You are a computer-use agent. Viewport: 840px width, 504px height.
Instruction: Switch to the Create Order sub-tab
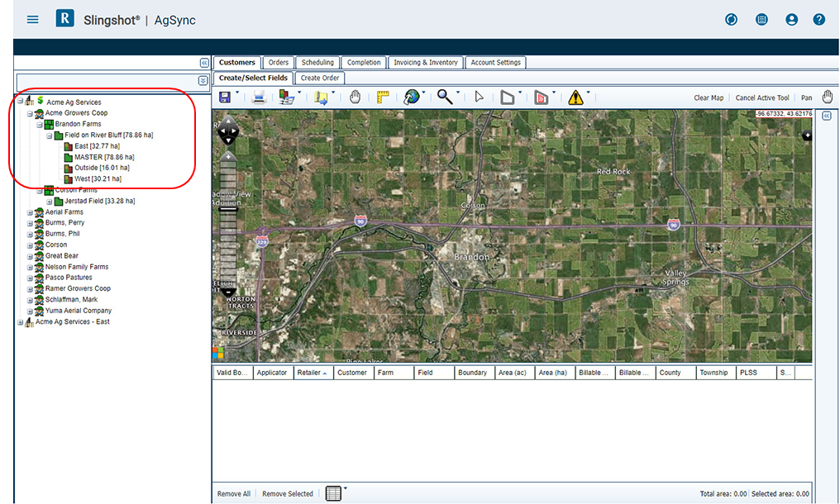320,78
